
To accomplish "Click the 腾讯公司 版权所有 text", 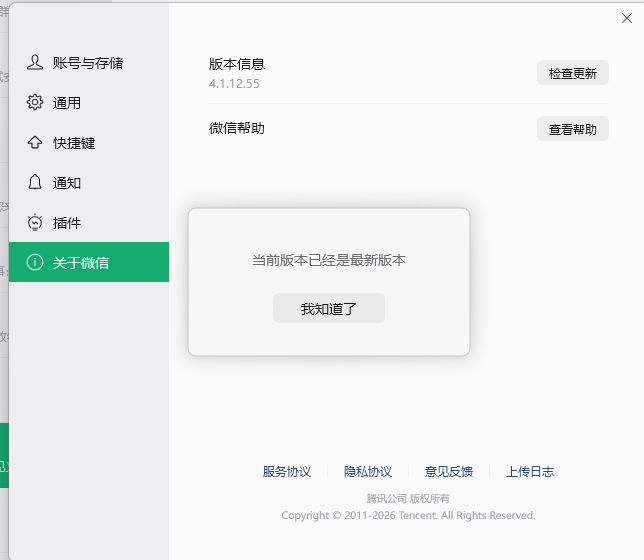I will pos(408,498).
